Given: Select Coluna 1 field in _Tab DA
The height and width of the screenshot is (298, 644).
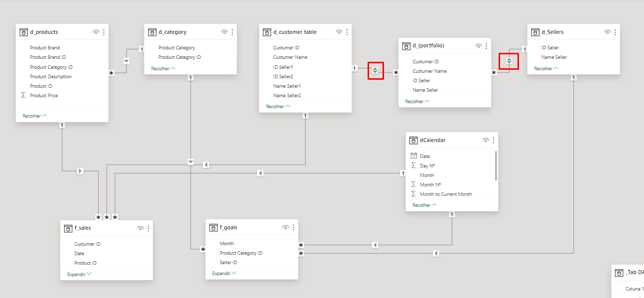Looking at the screenshot, I should coord(634,289).
